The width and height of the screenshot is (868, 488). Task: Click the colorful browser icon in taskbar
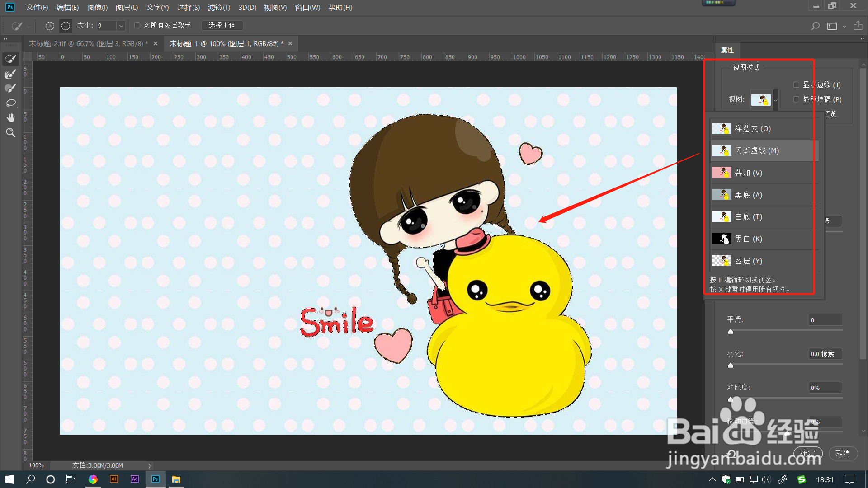(93, 479)
